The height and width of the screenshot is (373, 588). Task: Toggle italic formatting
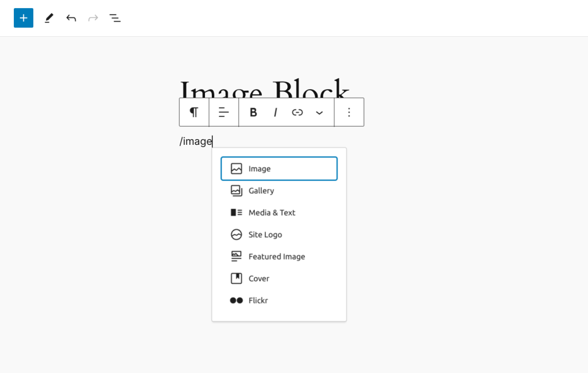[276, 112]
